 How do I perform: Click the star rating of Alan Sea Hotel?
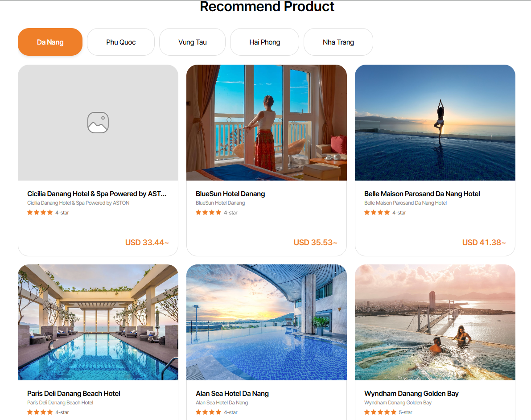click(x=209, y=412)
